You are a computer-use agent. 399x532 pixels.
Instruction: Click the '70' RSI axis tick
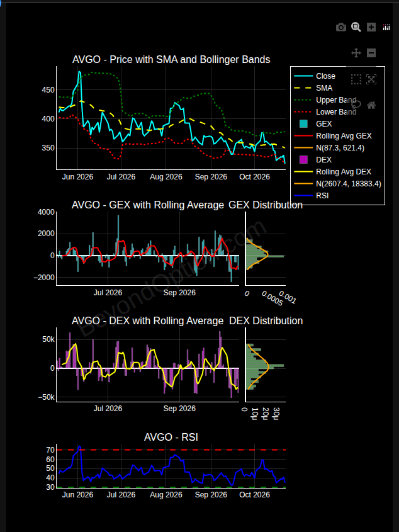50,450
